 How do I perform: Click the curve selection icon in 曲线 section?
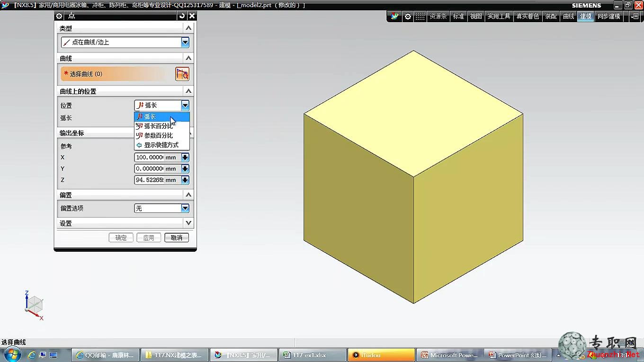pos(182,74)
